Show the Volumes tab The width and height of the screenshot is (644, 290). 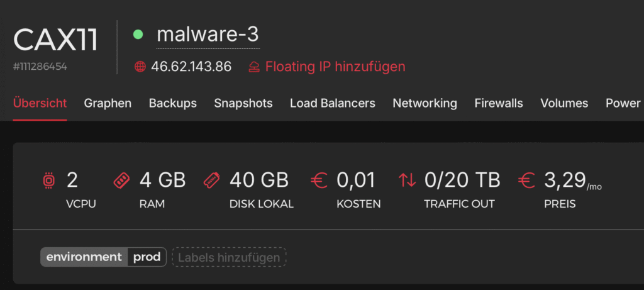(x=564, y=103)
